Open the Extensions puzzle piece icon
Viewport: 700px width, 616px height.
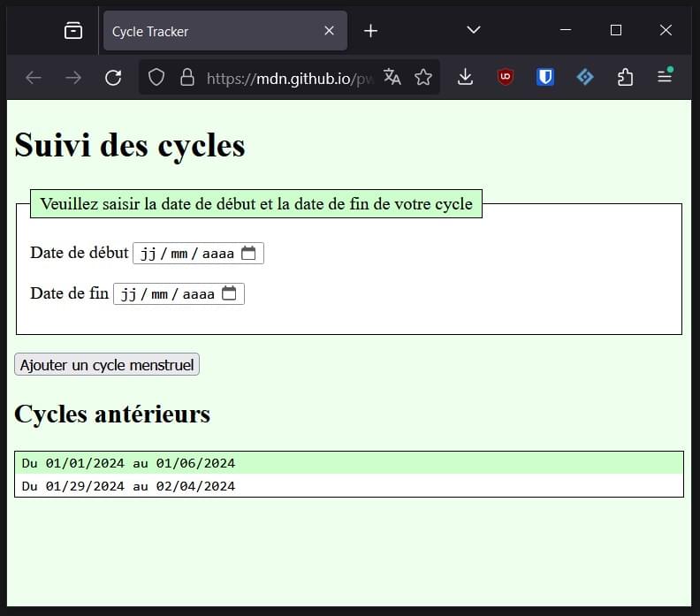(x=625, y=78)
